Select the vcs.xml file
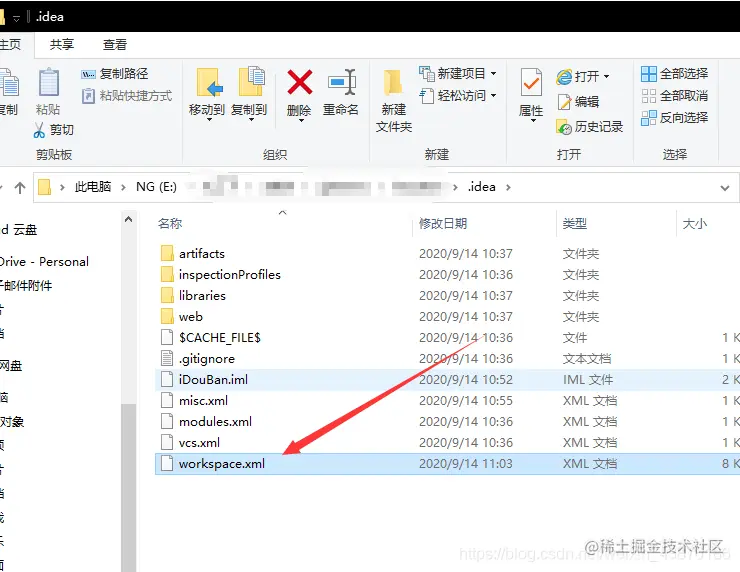This screenshot has width=740, height=572. coord(199,443)
